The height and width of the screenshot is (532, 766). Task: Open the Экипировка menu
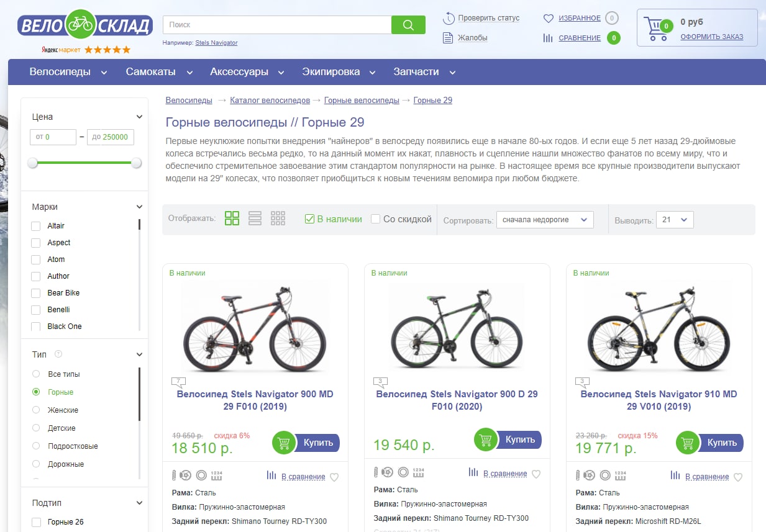[x=339, y=72]
